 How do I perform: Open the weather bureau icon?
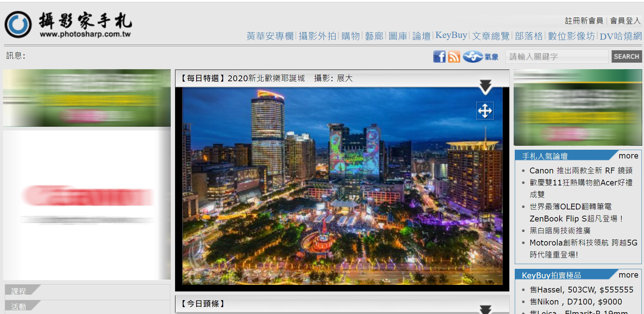coord(481,57)
